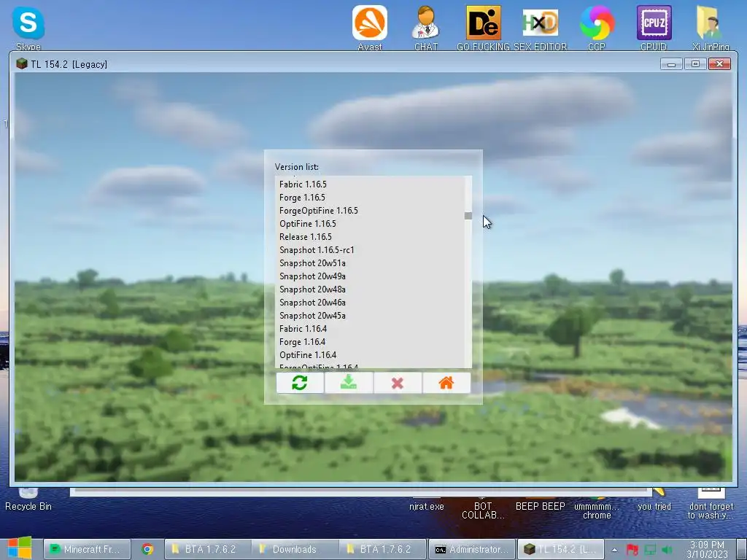
Task: Select Snapshot 1.16.5-rc1 entry
Action: point(370,250)
